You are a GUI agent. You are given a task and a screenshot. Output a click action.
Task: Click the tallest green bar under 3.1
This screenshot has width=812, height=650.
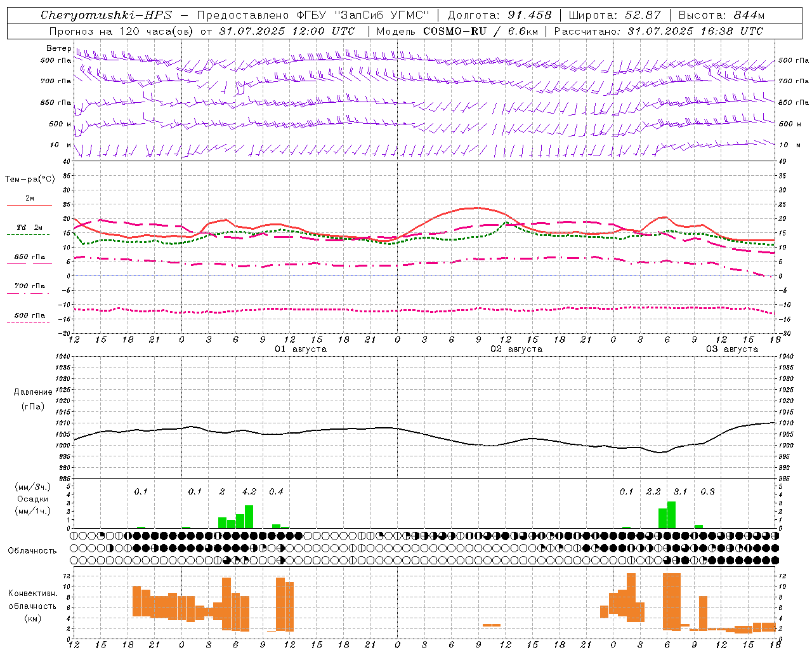click(671, 515)
